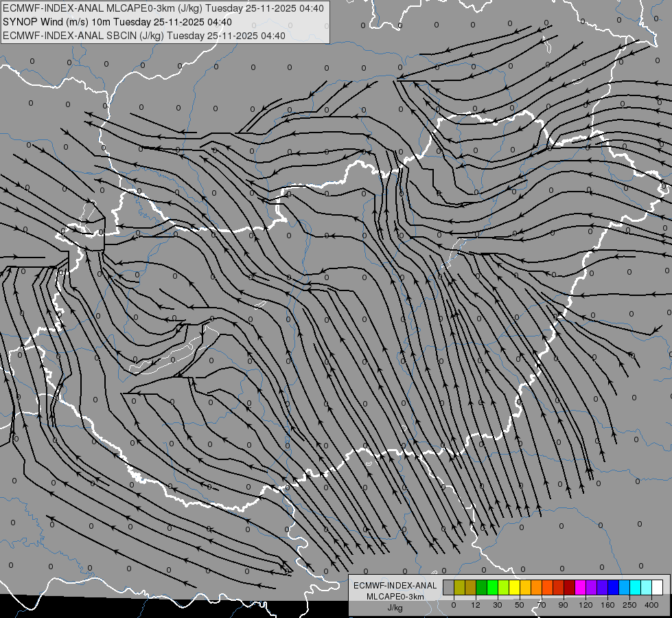This screenshot has height=618, width=672.
Task: Click the legend value 90
Action: coord(563,605)
